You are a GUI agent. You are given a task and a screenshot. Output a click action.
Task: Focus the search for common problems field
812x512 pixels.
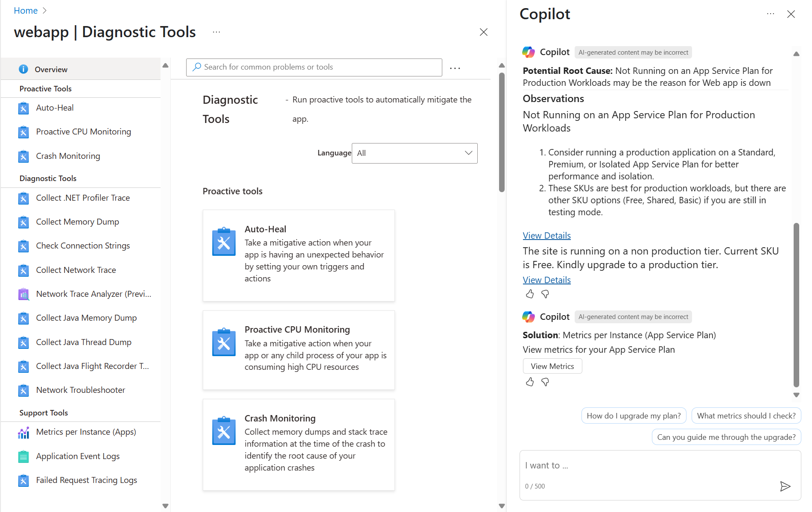(x=314, y=67)
